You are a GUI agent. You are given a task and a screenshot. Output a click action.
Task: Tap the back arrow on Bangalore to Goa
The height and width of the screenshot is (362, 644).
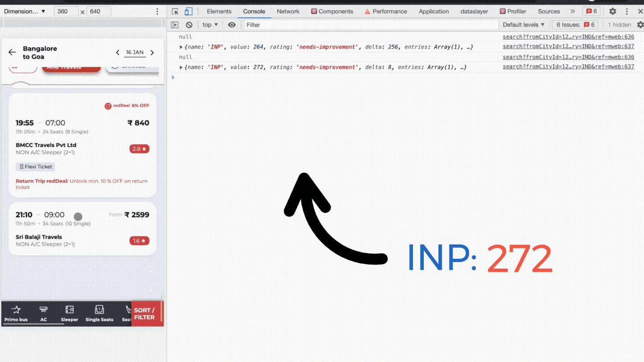(12, 52)
